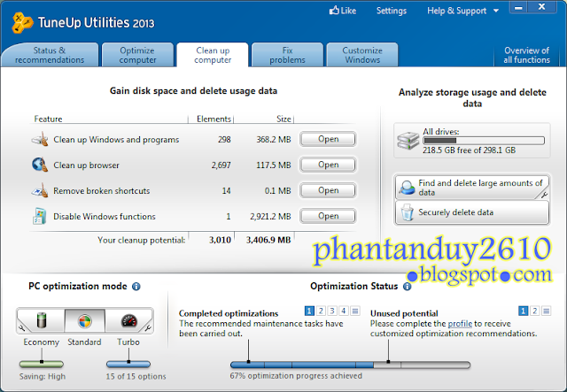Click the Clean up Windows and programs icon
The image size is (567, 392).
40,140
